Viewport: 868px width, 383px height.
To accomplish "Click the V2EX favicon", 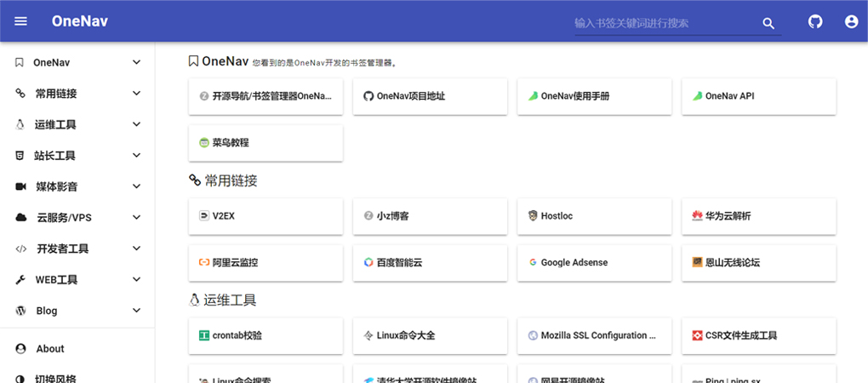I will [x=204, y=216].
